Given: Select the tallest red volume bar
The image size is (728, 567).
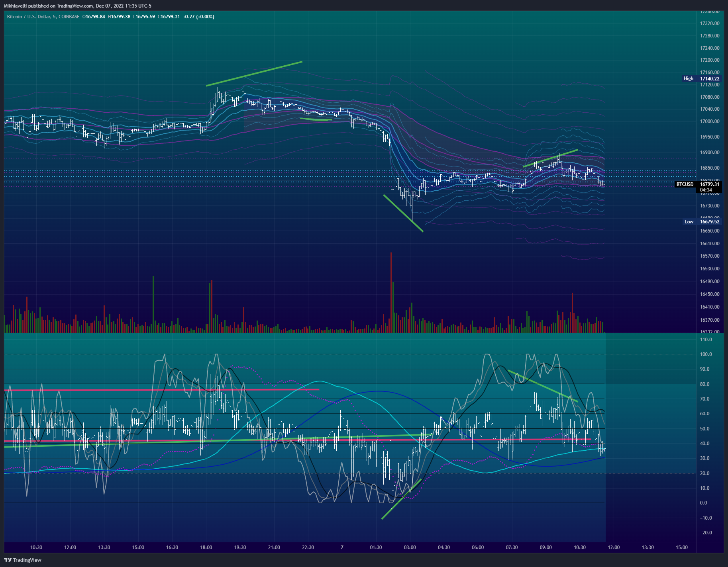Looking at the screenshot, I should (x=391, y=293).
